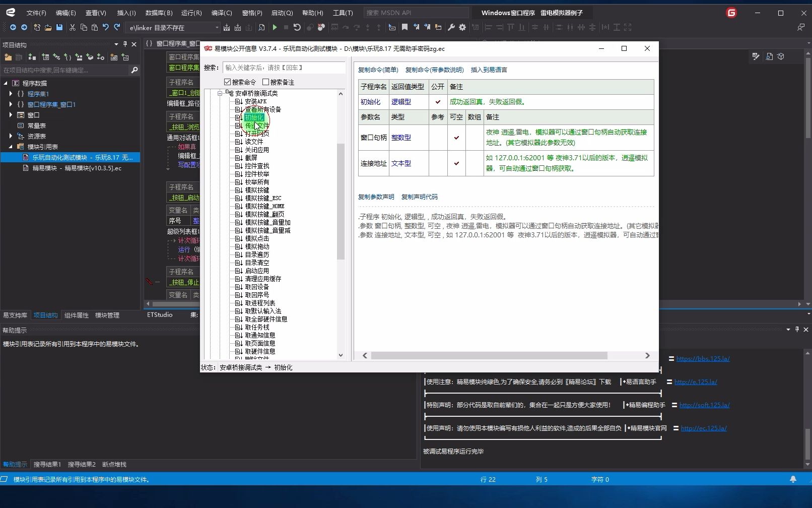Image resolution: width=812 pixels, height=508 pixels.
Task: Open the 文件(F) menu
Action: point(36,13)
